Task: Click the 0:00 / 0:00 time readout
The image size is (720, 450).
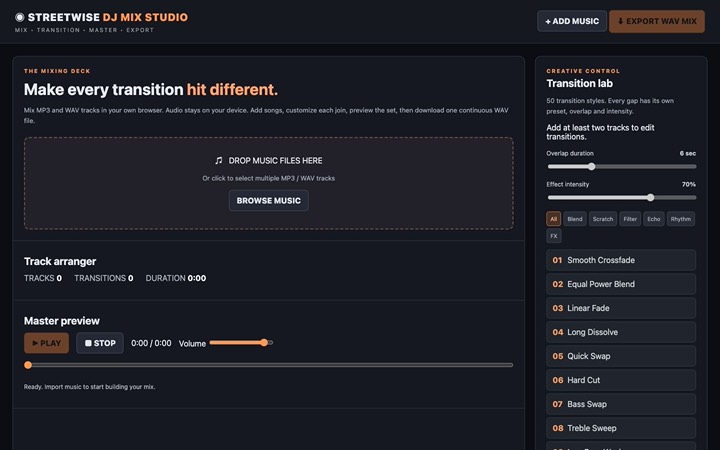Action: pyautogui.click(x=151, y=343)
